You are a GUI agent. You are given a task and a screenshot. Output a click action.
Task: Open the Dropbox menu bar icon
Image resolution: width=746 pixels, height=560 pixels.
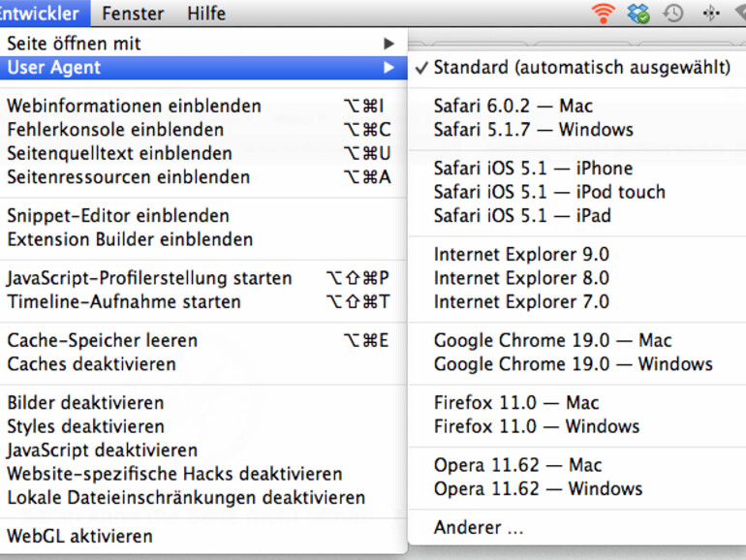(x=638, y=13)
